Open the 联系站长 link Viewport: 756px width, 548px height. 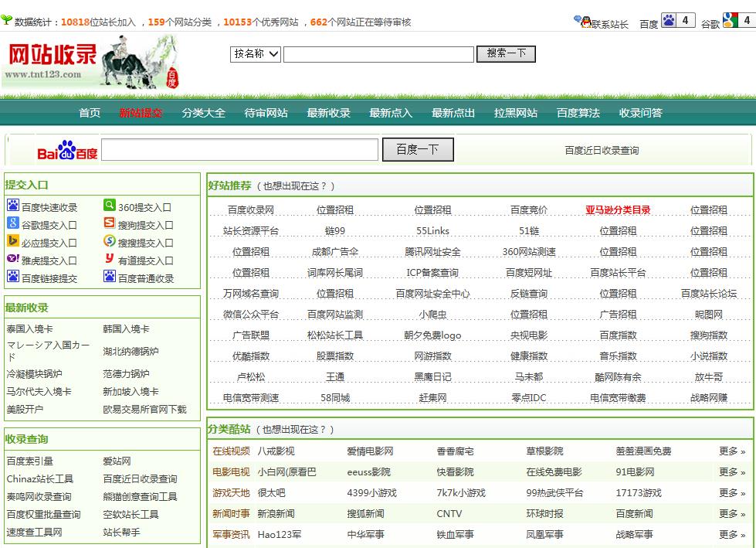(x=610, y=24)
